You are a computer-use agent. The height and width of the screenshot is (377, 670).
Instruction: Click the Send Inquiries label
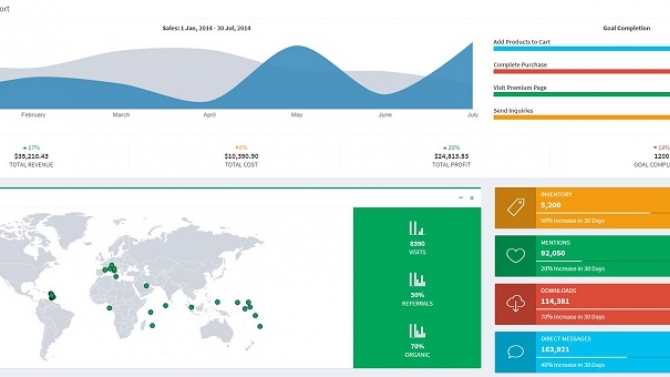[513, 111]
